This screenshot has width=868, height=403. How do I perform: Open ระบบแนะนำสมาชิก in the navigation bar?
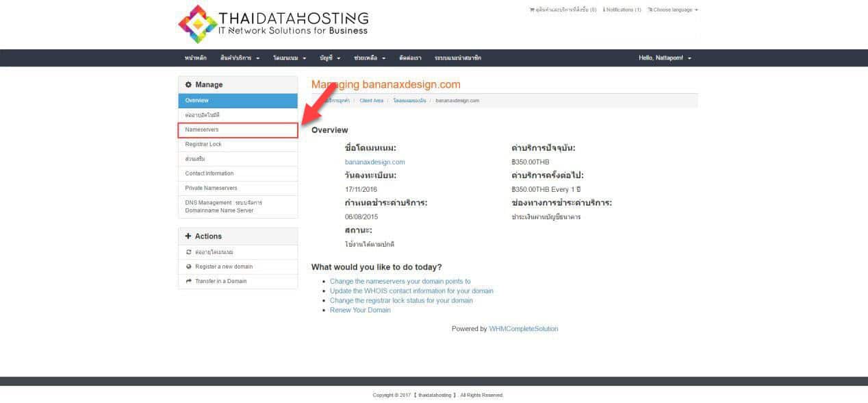point(457,58)
